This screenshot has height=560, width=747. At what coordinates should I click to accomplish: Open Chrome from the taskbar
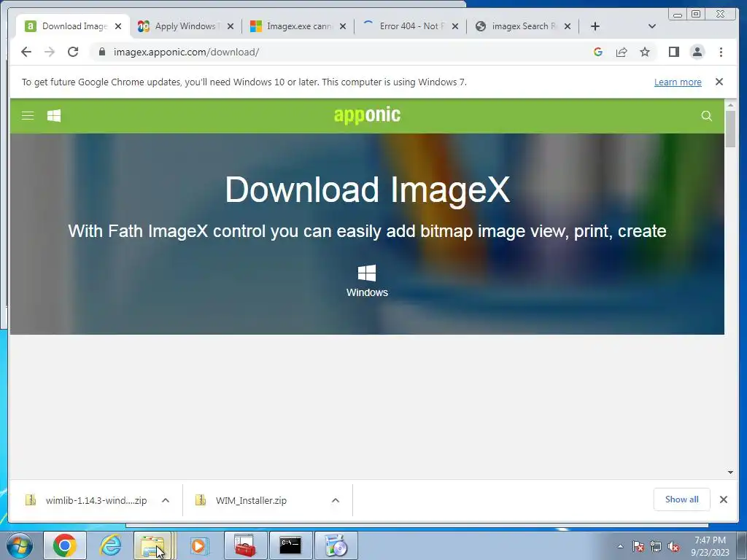65,545
